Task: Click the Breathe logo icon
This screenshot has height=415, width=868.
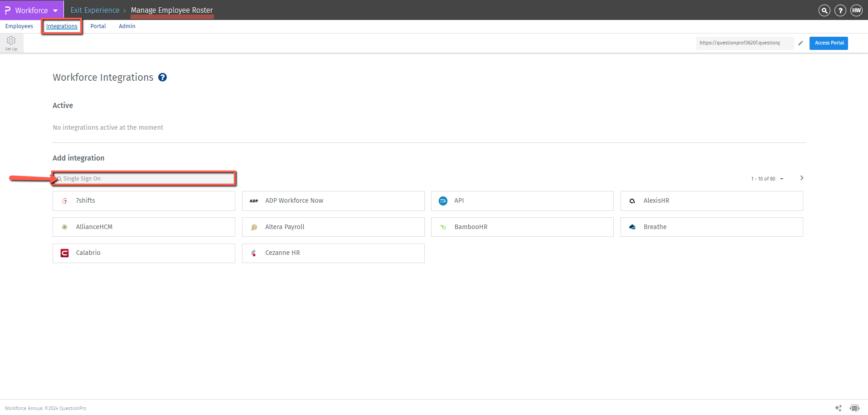Action: 632,227
